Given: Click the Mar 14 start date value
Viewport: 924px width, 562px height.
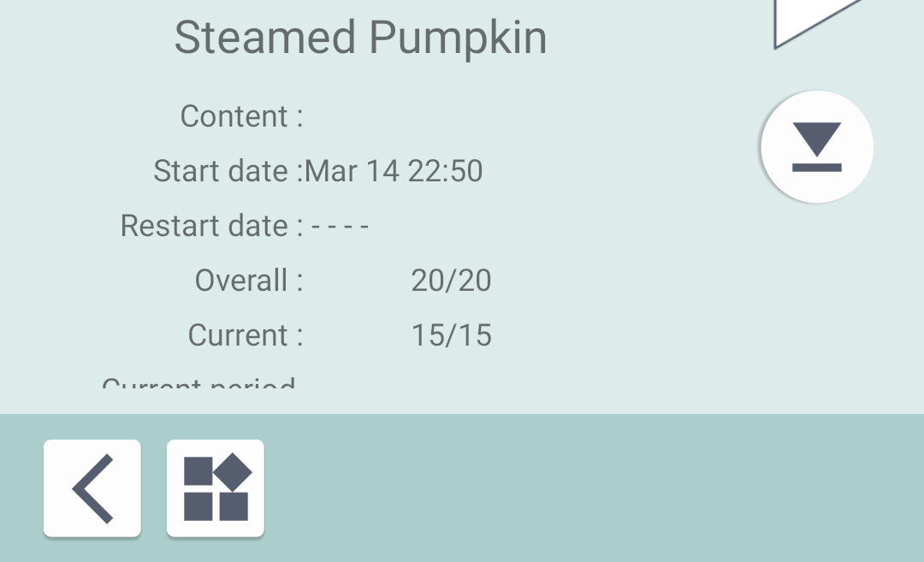Looking at the screenshot, I should 352,171.
